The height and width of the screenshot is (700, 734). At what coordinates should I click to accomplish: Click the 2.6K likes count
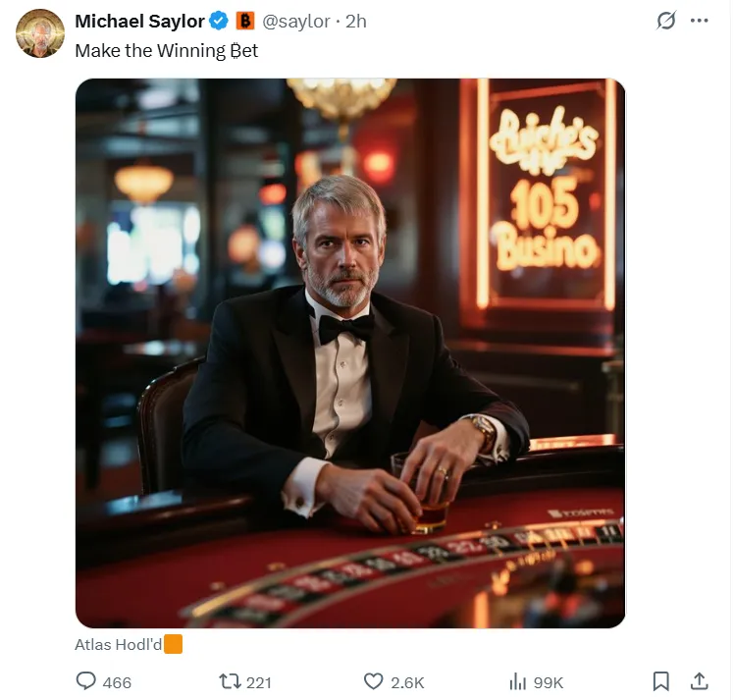coord(407,682)
